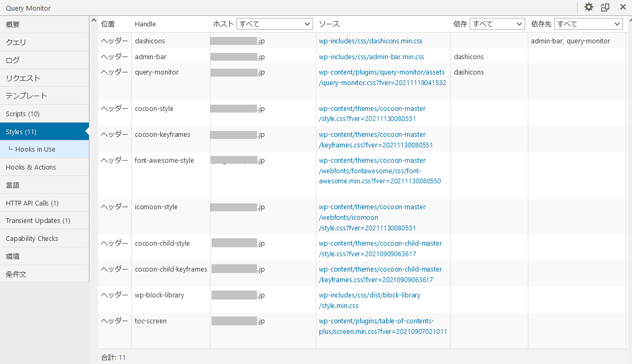
Task: Open admin-bar.min.css source link
Action: [371, 57]
